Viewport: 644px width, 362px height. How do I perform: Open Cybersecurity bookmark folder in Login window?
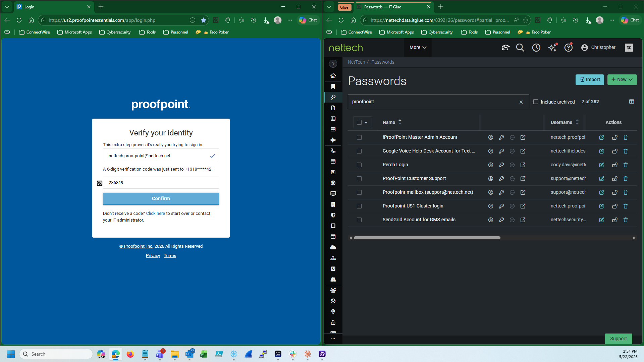[115, 32]
